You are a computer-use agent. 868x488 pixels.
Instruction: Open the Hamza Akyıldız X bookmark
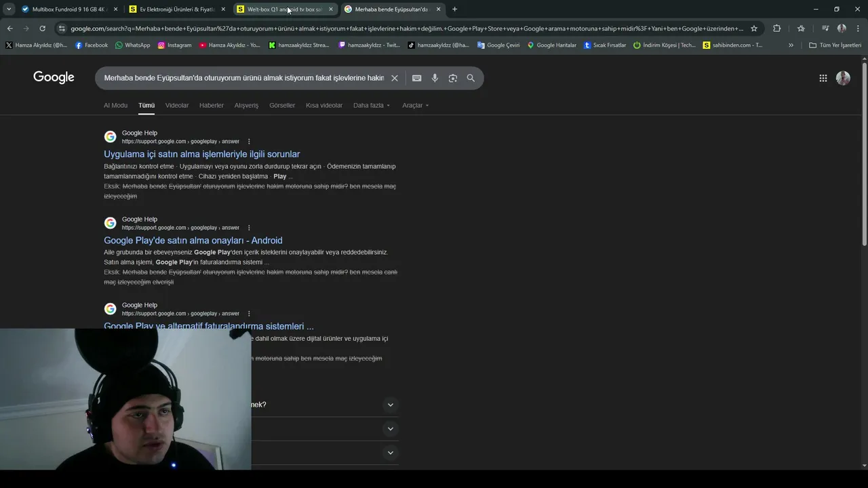click(36, 45)
